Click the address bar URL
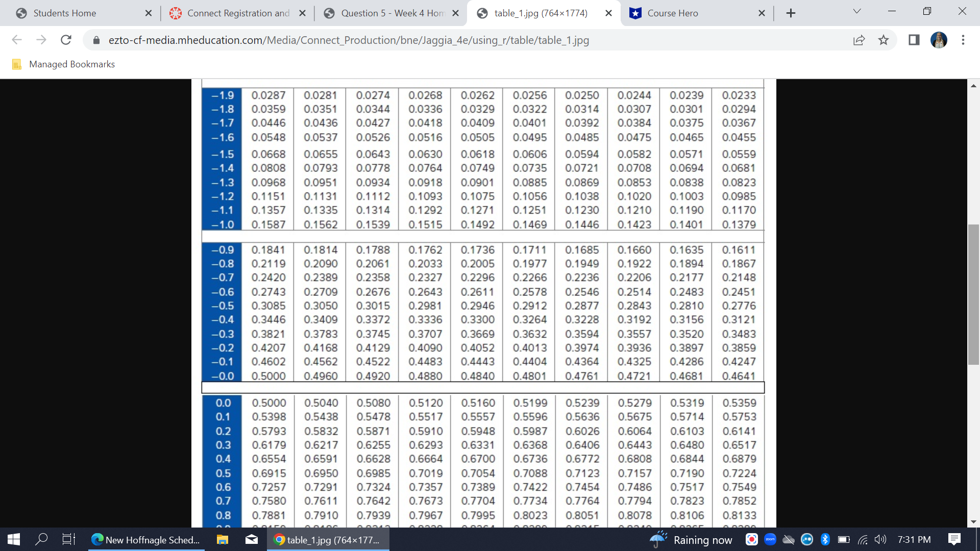The width and height of the screenshot is (980, 551). point(349,40)
